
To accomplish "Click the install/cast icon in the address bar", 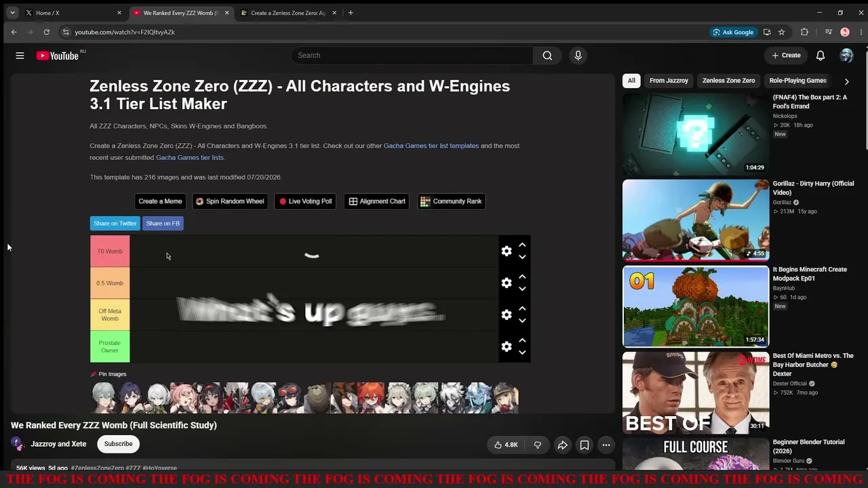I will 767,32.
